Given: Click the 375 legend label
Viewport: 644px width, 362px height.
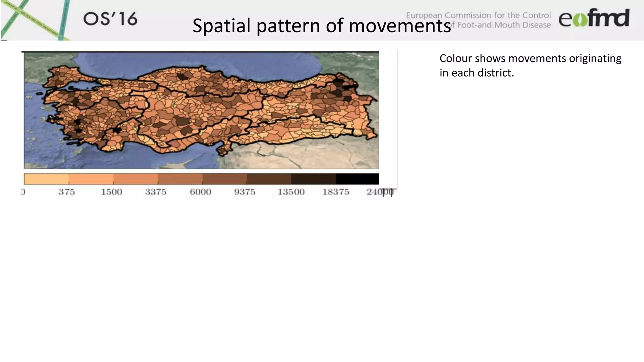Looking at the screenshot, I should tap(67, 192).
